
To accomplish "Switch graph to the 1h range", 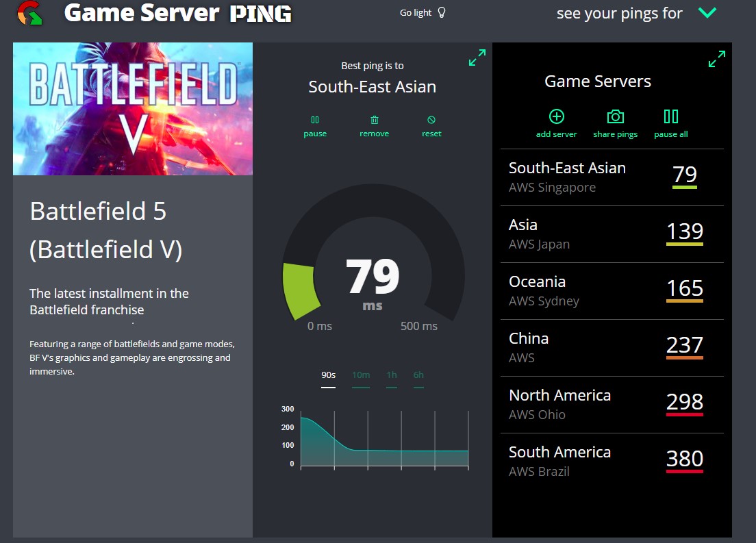I will (392, 375).
